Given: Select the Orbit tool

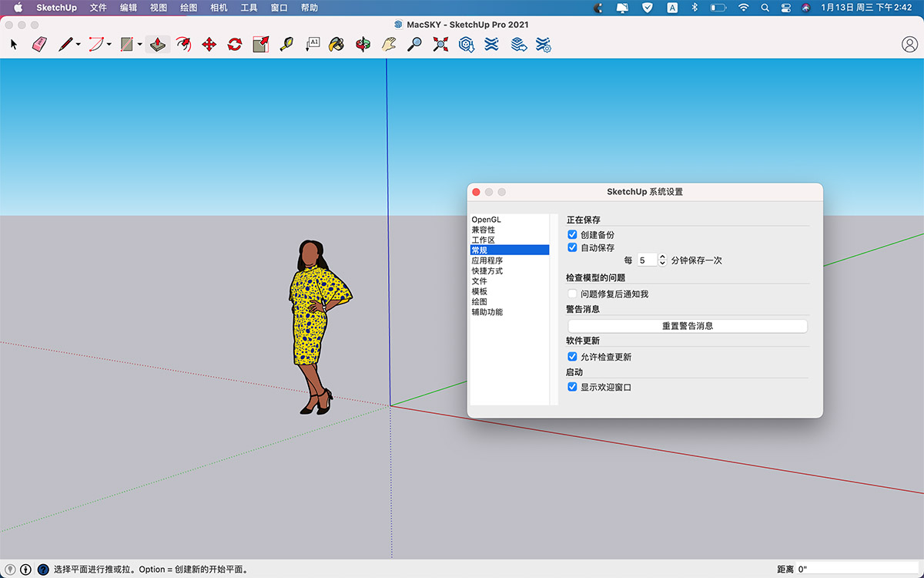Looking at the screenshot, I should tap(363, 45).
